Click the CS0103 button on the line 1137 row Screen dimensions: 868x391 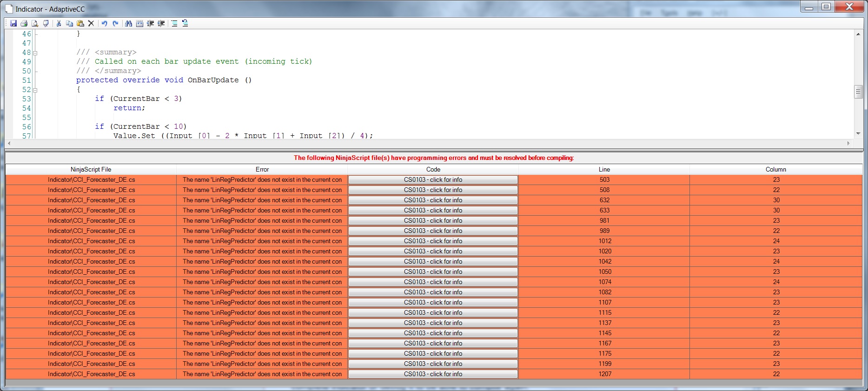pyautogui.click(x=433, y=323)
